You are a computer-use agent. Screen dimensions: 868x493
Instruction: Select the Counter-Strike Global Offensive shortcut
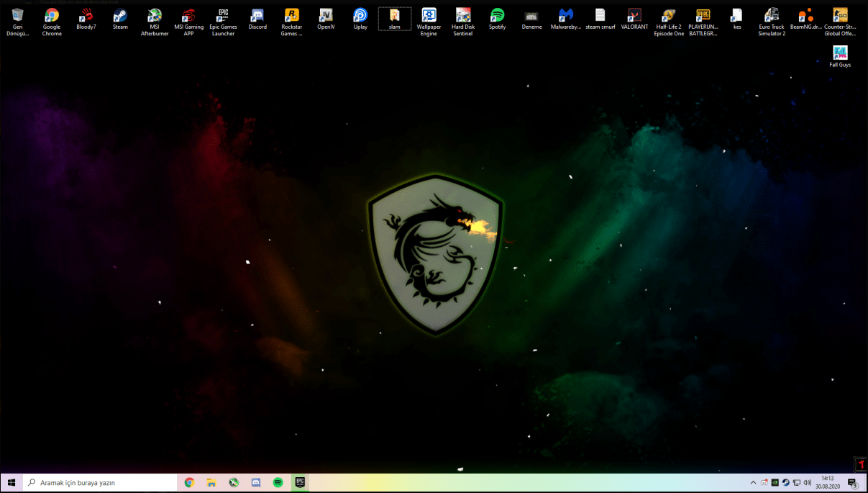[x=840, y=22]
